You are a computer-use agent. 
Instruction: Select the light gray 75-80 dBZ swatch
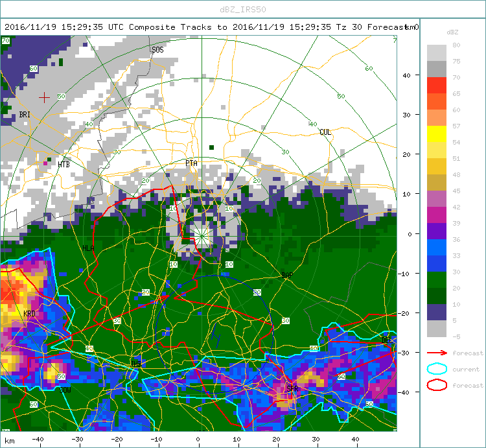(x=436, y=53)
